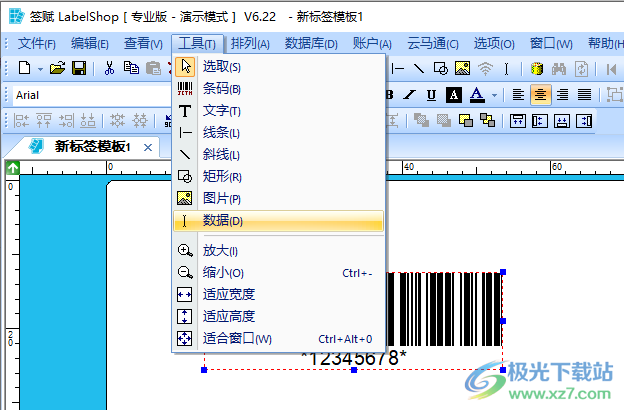Image resolution: width=624 pixels, height=410 pixels.
Task: Toggle center text alignment
Action: (x=540, y=95)
